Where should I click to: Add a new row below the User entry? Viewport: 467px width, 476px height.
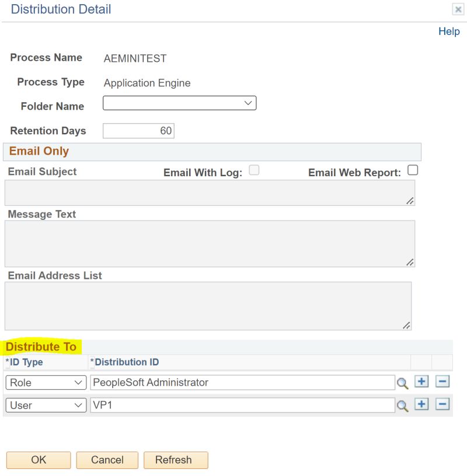421,404
